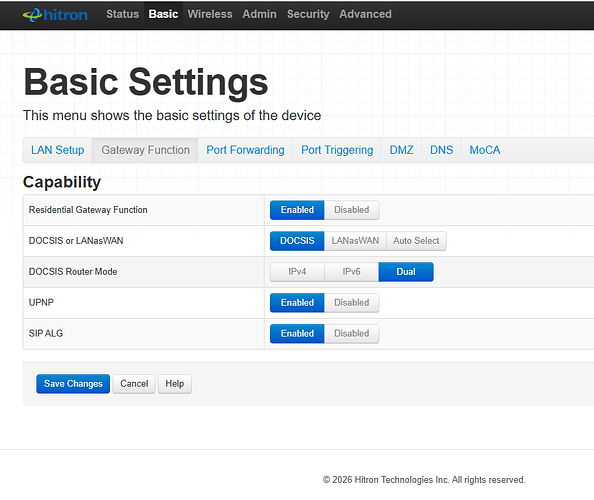Disable Residential Gateway Function
The image size is (594, 500).
[352, 210]
